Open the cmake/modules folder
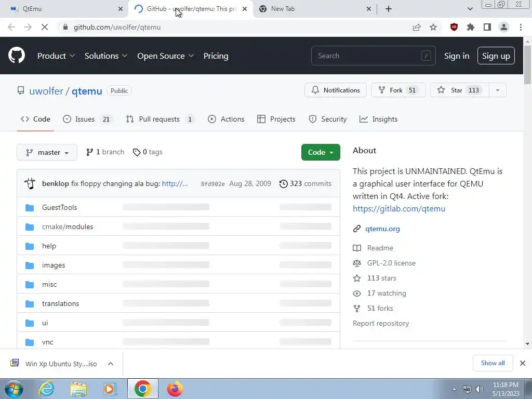 pos(68,227)
